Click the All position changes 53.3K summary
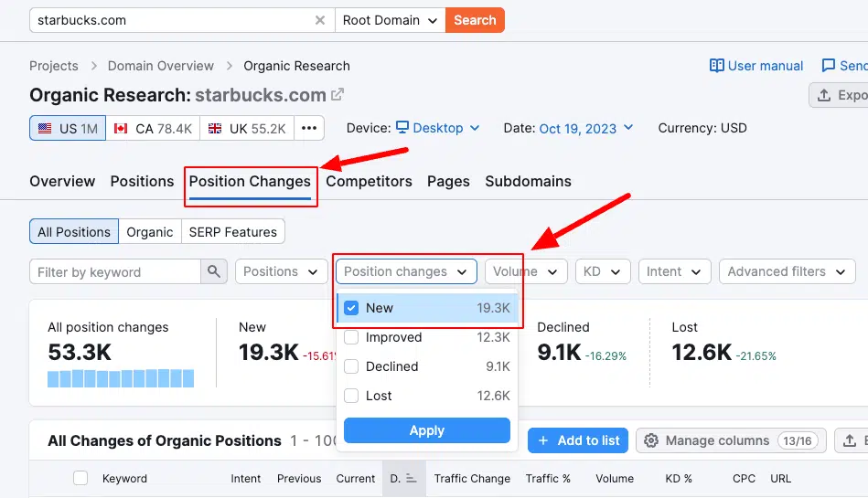The image size is (868, 498). click(121, 353)
